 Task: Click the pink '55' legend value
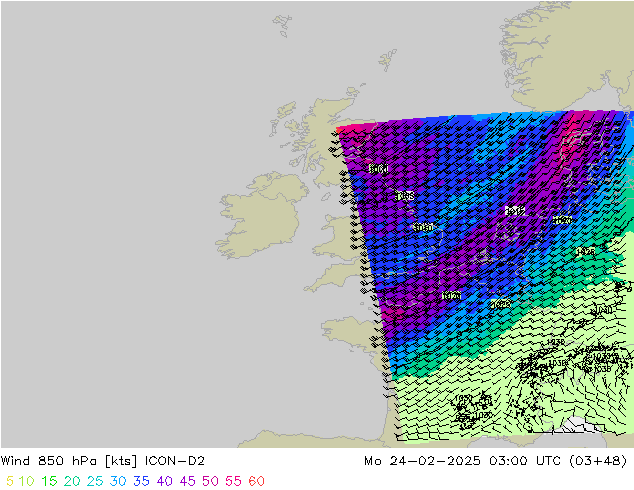(x=233, y=481)
